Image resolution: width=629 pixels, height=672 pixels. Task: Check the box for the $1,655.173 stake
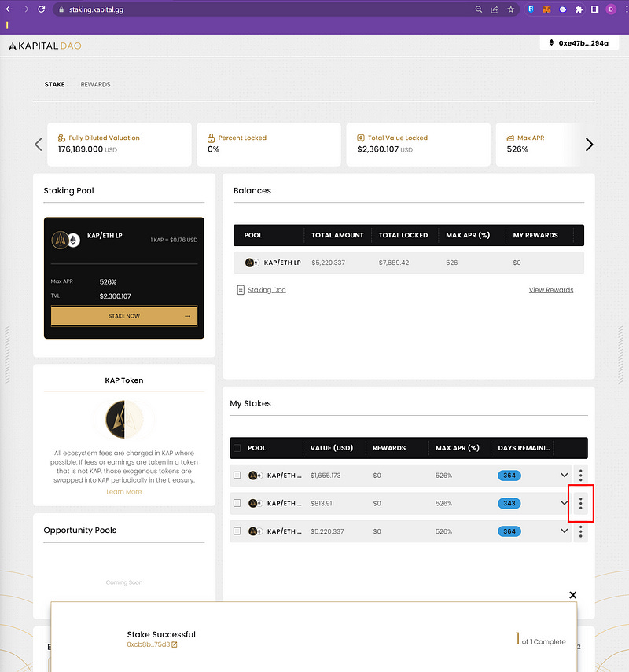[237, 476]
